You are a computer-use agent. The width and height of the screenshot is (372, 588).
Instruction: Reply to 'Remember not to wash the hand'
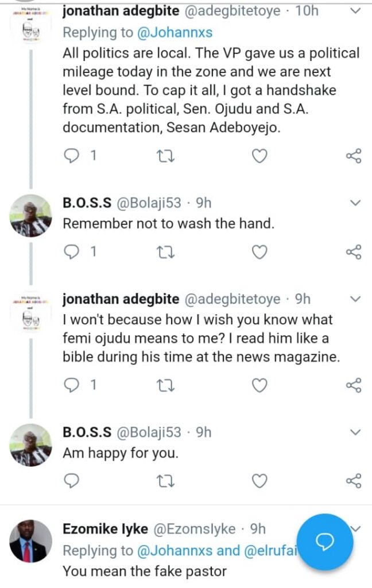tap(72, 252)
